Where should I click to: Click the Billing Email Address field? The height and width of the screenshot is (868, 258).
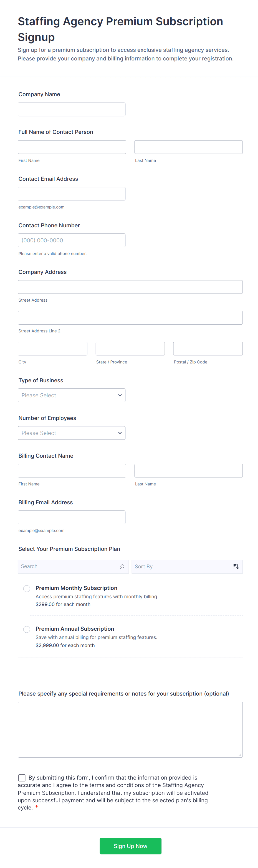[x=72, y=517]
